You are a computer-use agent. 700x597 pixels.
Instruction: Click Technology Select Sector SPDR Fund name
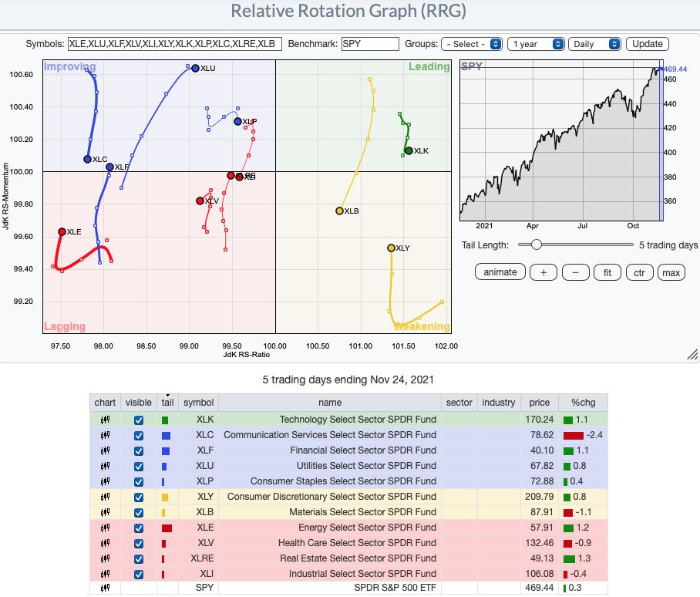[358, 420]
